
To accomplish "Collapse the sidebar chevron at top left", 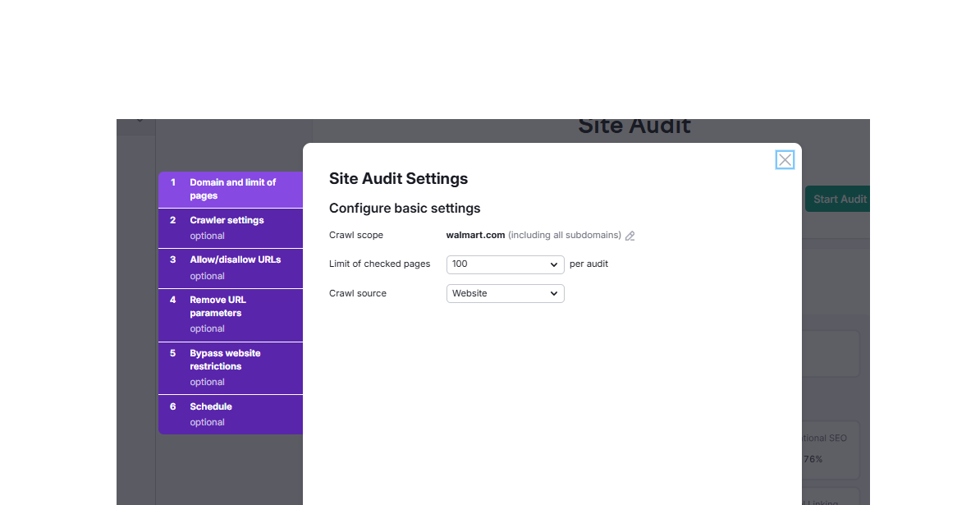I will pyautogui.click(x=140, y=122).
